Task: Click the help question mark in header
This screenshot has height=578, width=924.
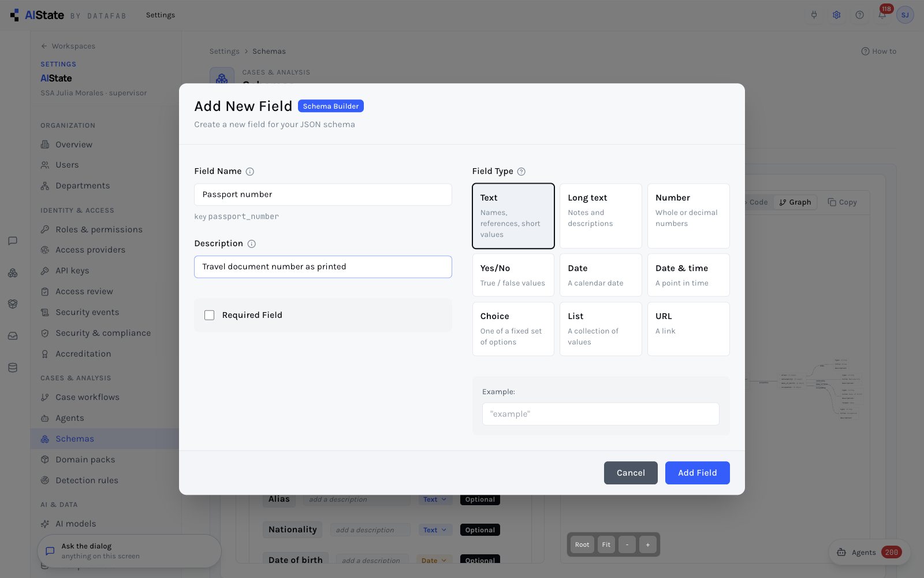Action: 860,15
